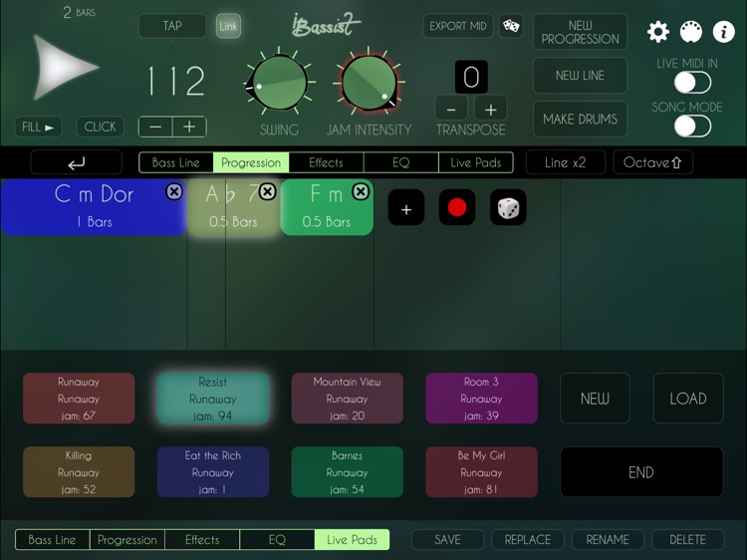The image size is (747, 560).
Task: Add a new chord with the plus tile
Action: pos(406,207)
